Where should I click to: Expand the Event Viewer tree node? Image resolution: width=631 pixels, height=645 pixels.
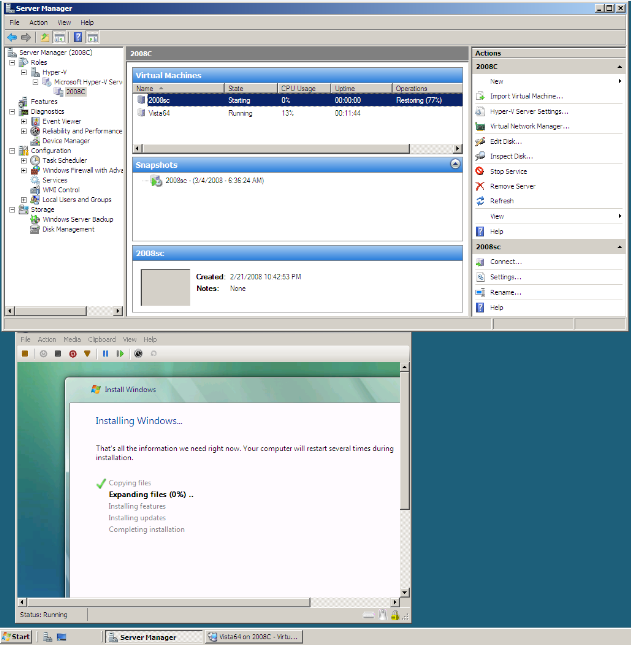[24, 121]
